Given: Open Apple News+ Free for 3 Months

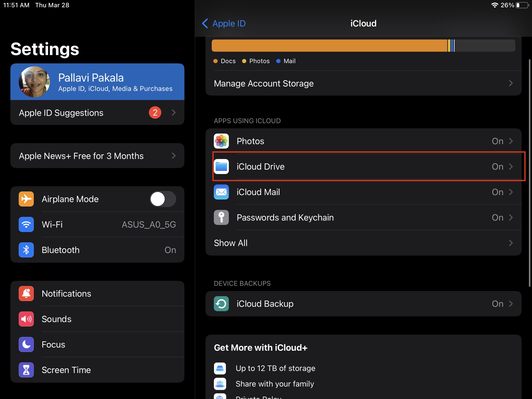Looking at the screenshot, I should click(97, 156).
